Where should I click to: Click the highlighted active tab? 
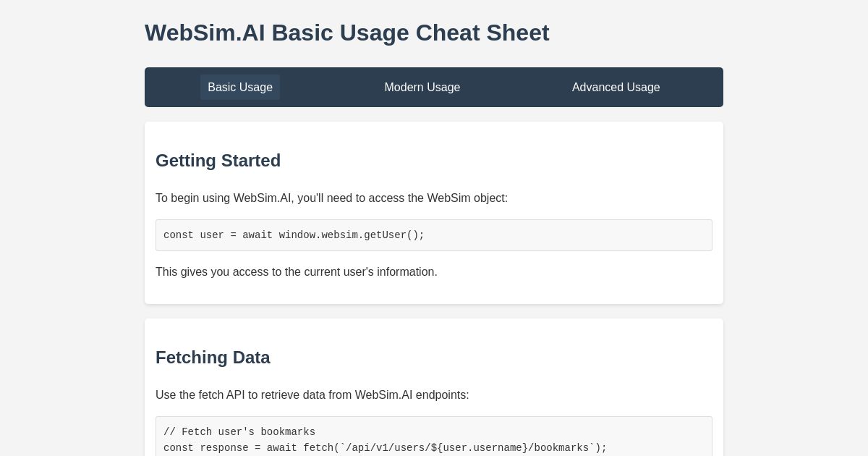click(x=240, y=88)
